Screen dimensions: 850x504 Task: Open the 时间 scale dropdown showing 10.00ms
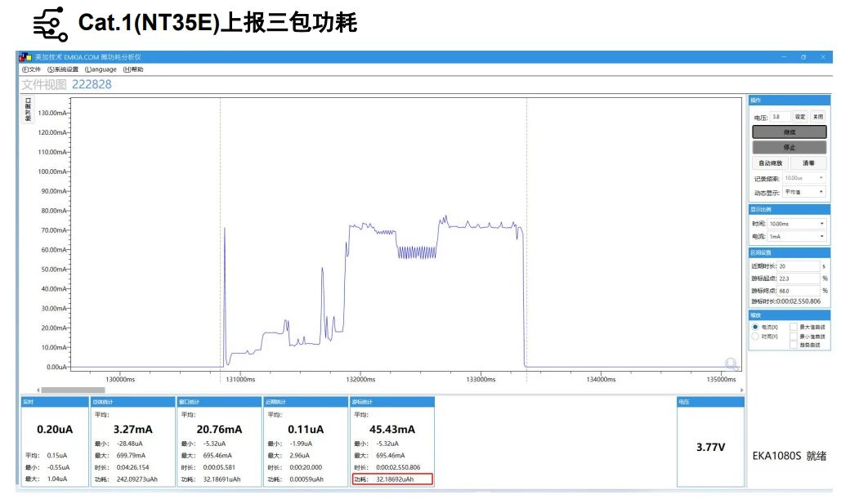pyautogui.click(x=798, y=223)
